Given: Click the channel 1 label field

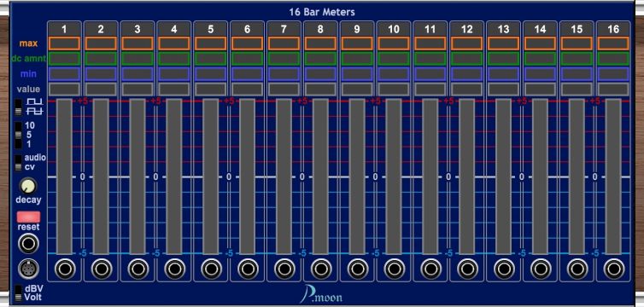Looking at the screenshot, I should (x=64, y=29).
